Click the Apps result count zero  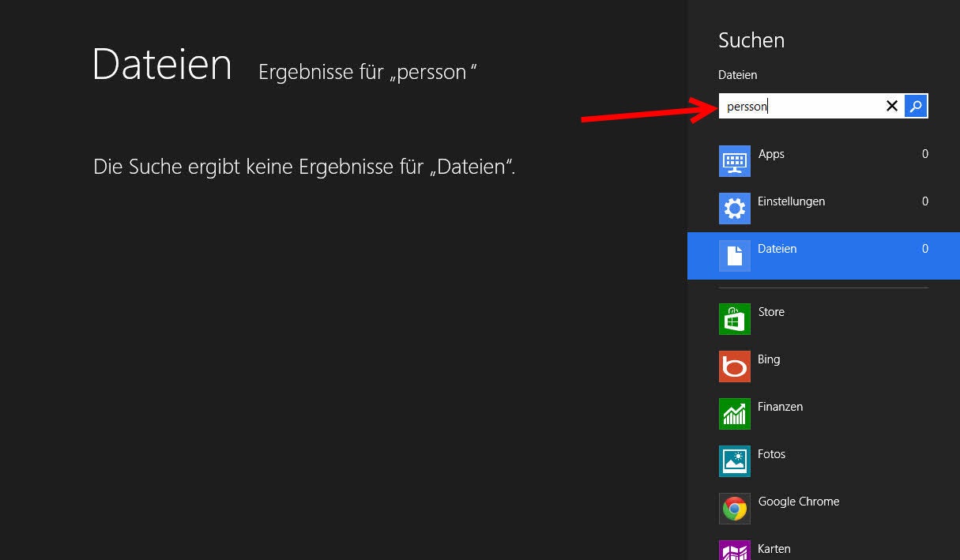pyautogui.click(x=924, y=154)
